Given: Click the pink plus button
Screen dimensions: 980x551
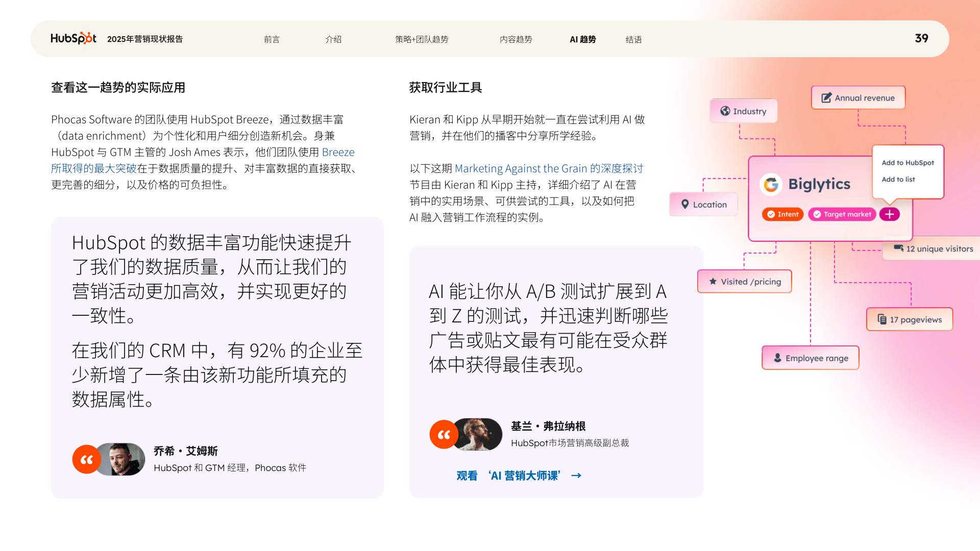Looking at the screenshot, I should tap(889, 214).
